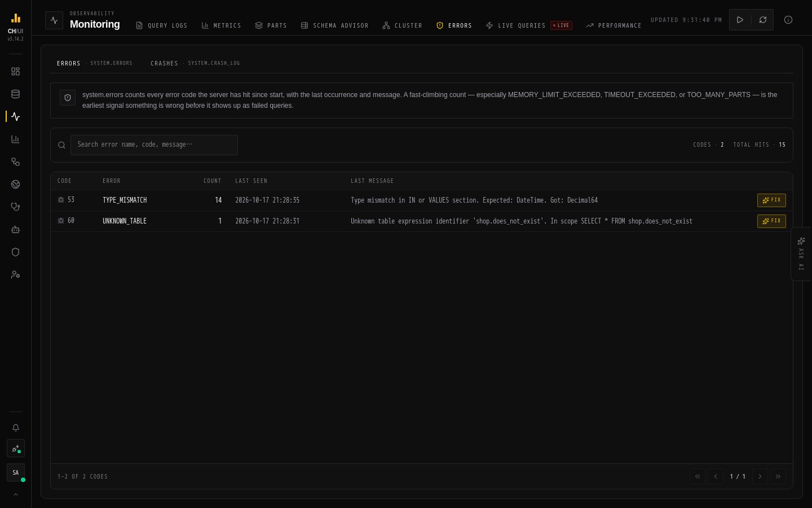Click the Monitoring pulse icon beside the title
Screen dimensions: 812x508
coord(54,20)
